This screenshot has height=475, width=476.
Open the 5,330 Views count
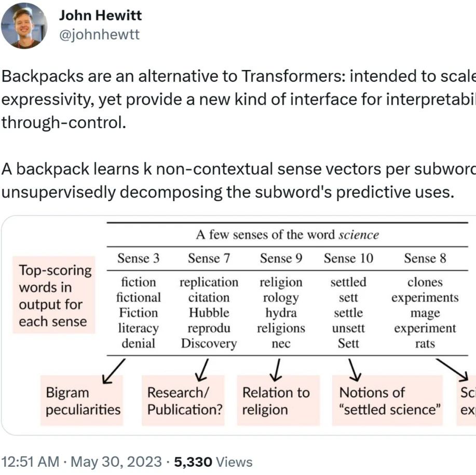coord(213,462)
